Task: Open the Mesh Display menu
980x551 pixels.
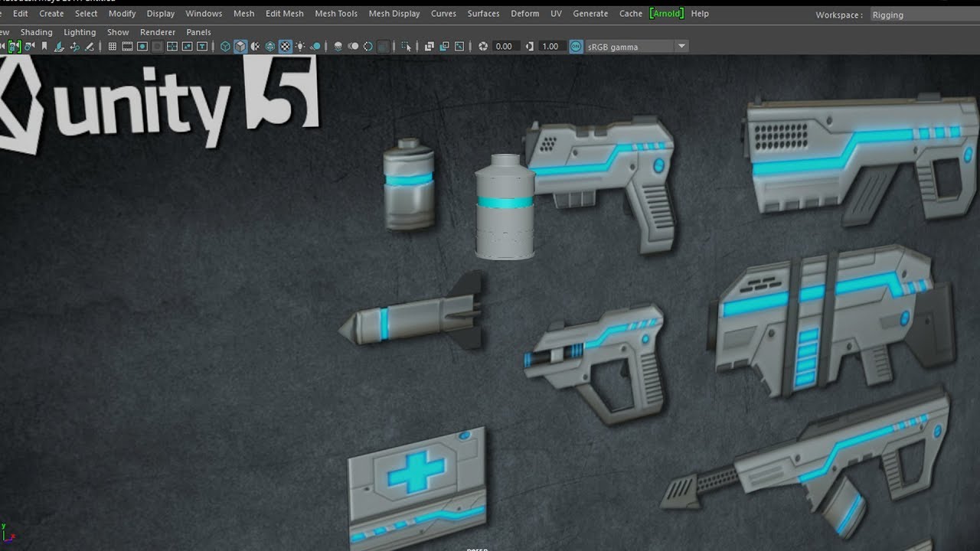Action: tap(394, 14)
